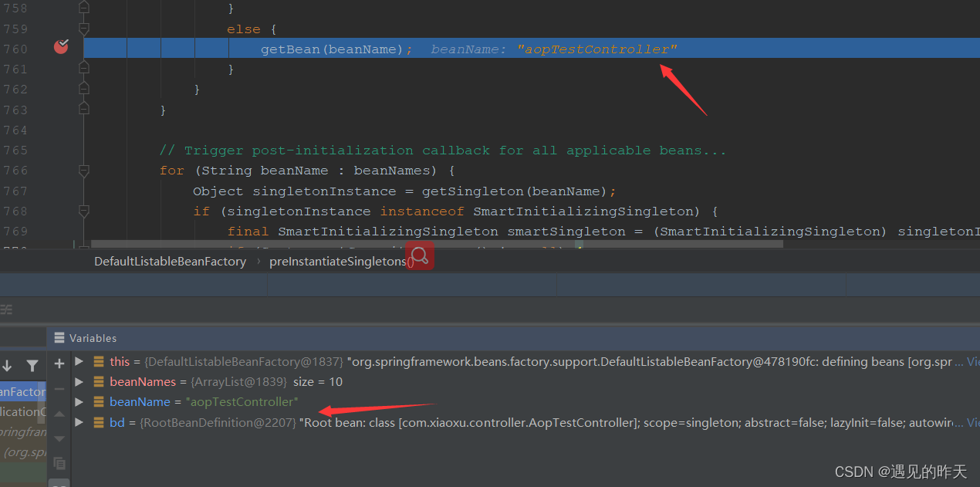Click fold end marker on line 761
Viewport: 980px width, 487px height.
(x=84, y=69)
